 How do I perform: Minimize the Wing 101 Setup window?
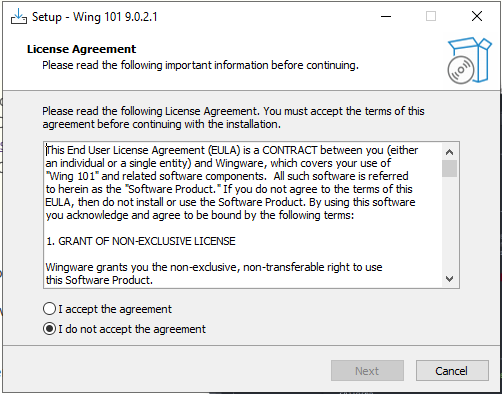pos(386,16)
